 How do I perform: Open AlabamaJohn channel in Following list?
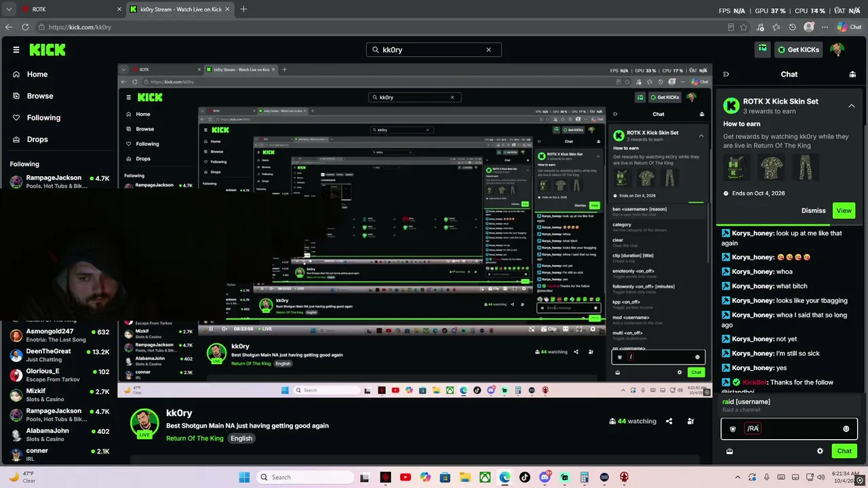(58, 434)
